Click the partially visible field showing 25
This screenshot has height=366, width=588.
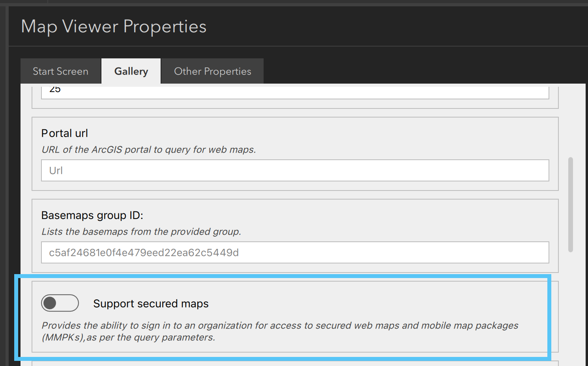[x=295, y=91]
